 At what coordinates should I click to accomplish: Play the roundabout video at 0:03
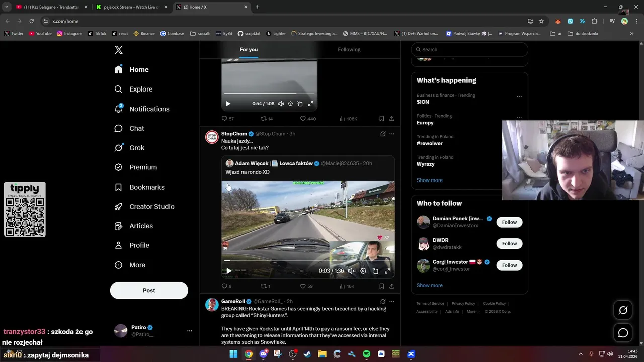coord(229,271)
